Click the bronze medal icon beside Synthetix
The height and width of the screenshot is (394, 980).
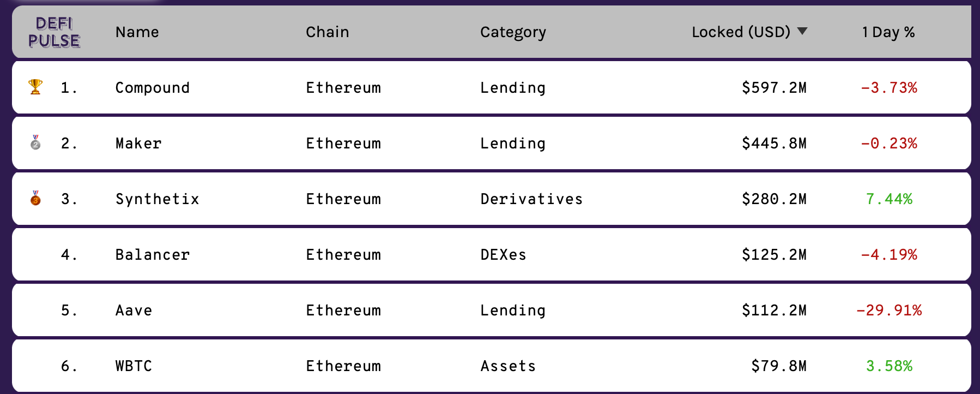pyautogui.click(x=35, y=198)
